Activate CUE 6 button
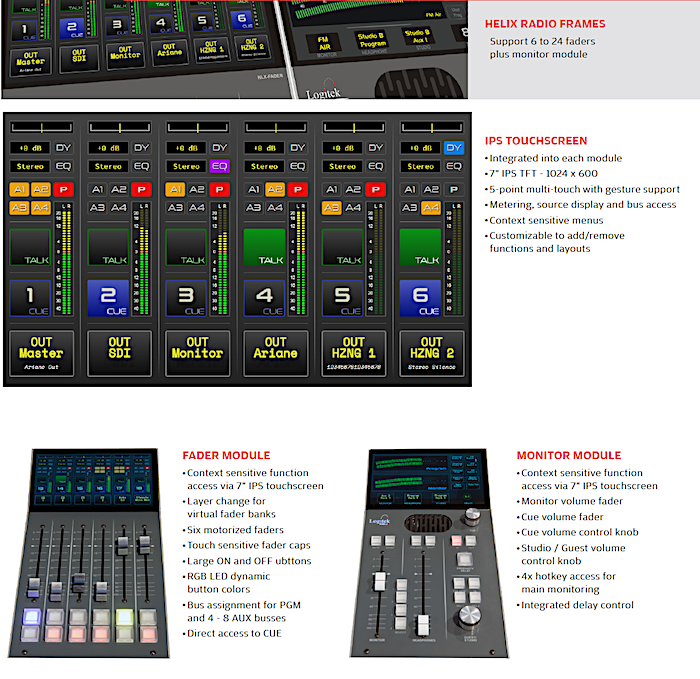This screenshot has width=700, height=679. tap(420, 298)
